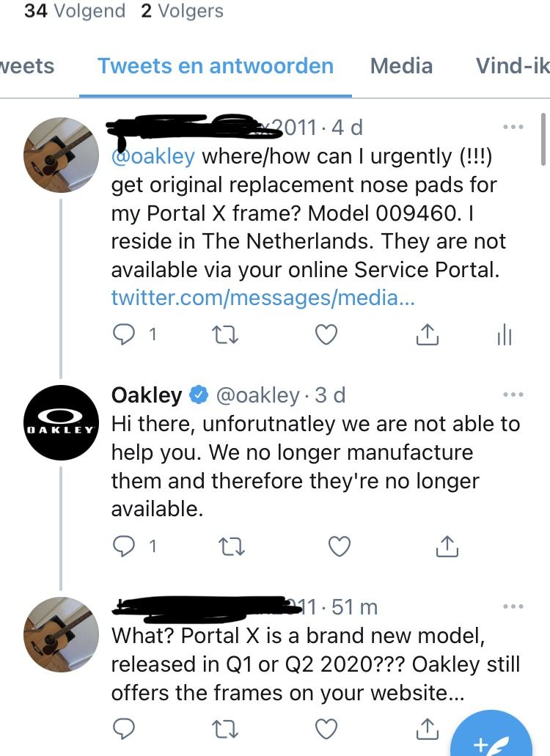The height and width of the screenshot is (756, 550).
Task: Retweet the last tweet about Q1 or Q2 2020
Action: [x=224, y=728]
